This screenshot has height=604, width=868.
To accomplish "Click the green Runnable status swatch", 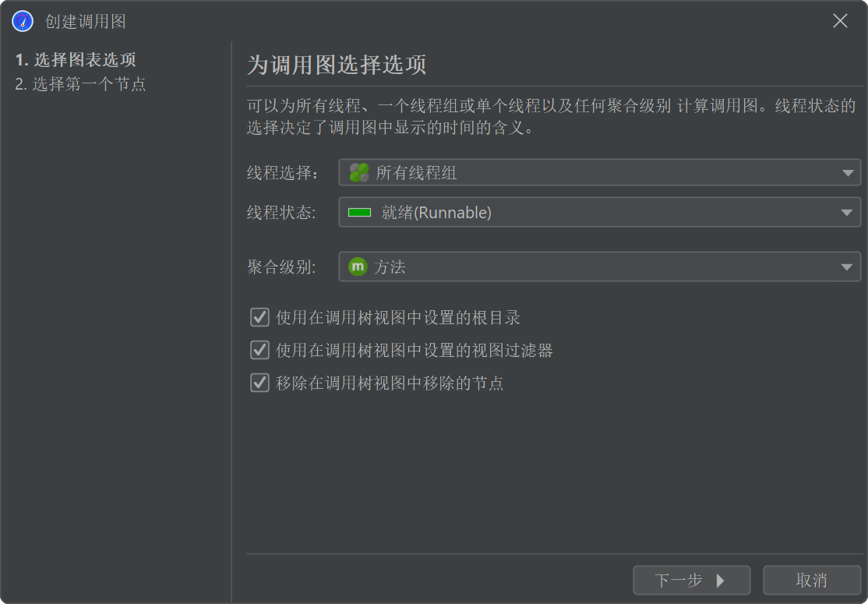I will (359, 213).
